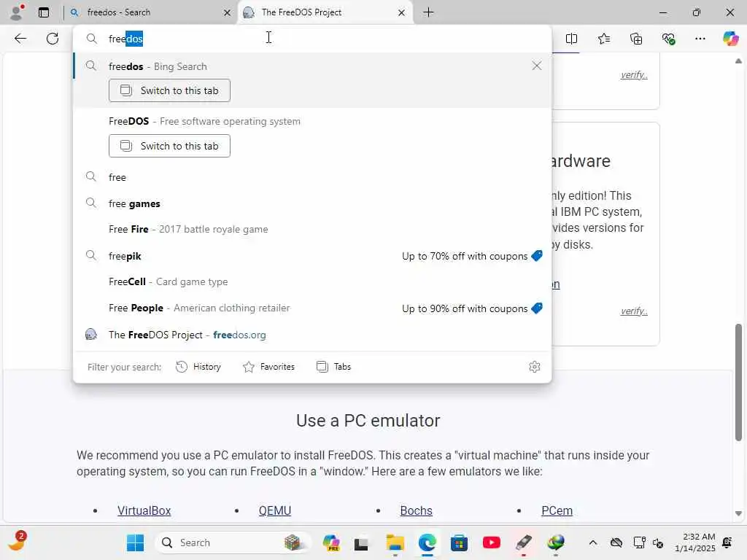The height and width of the screenshot is (560, 747).
Task: Open Browser essentials heart icon
Action: tap(668, 39)
